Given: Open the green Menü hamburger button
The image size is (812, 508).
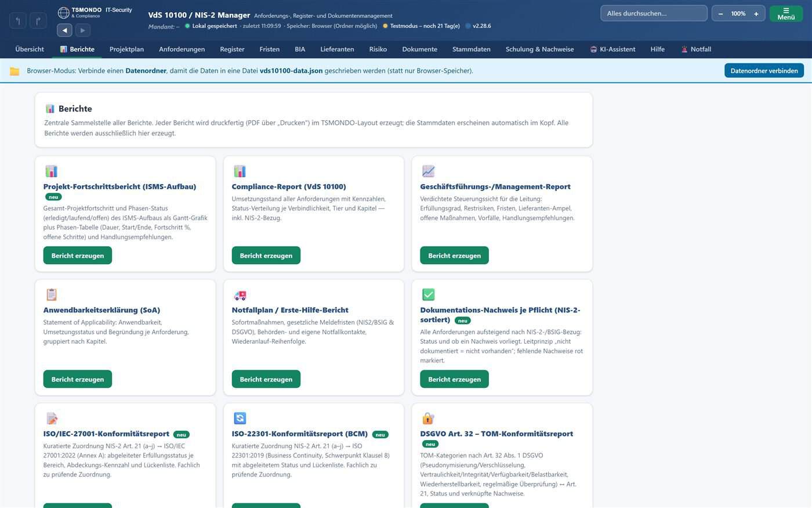Looking at the screenshot, I should tap(786, 13).
